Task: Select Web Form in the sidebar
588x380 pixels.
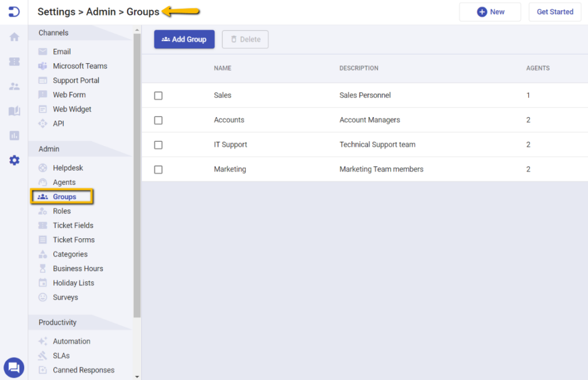Action: pyautogui.click(x=69, y=95)
